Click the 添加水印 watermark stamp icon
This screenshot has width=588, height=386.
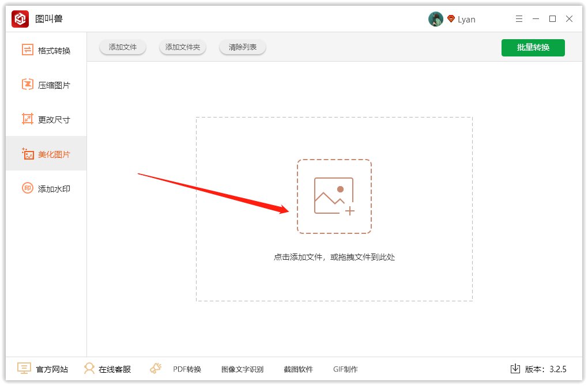point(28,189)
